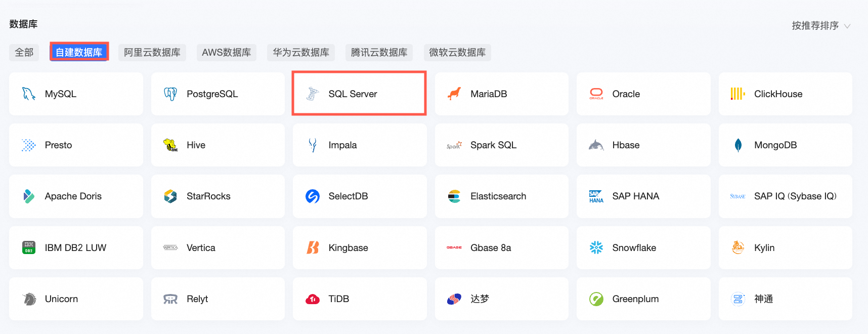Click the 达梦 database icon
This screenshot has height=334, width=868.
[454, 299]
